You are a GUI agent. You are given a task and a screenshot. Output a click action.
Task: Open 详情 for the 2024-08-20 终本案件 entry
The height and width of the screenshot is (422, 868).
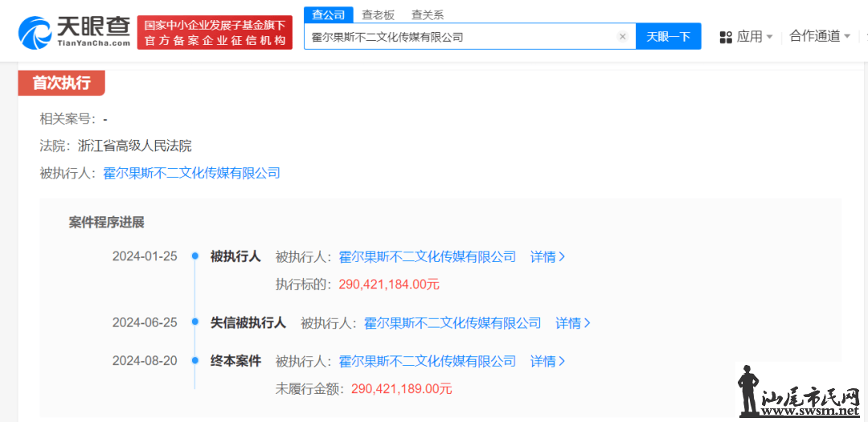click(x=547, y=361)
